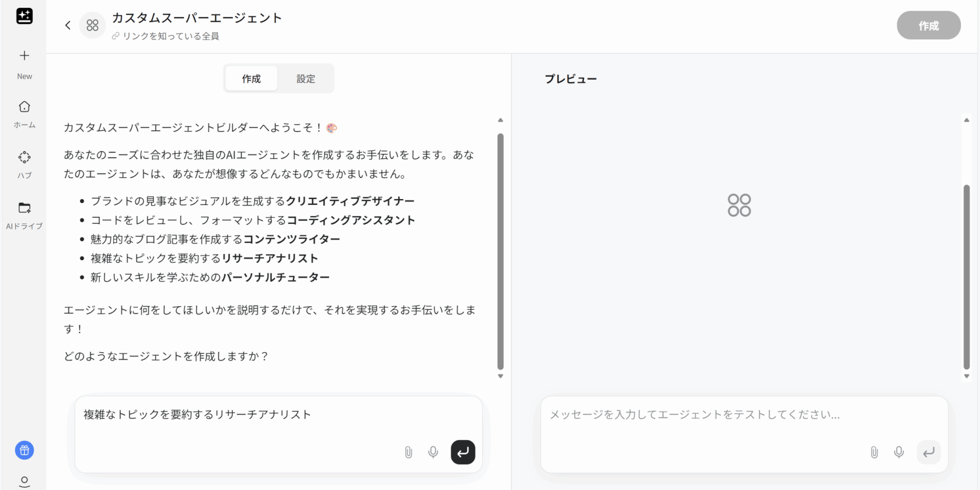The width and height of the screenshot is (980, 490).
Task: Attach a file in builder chat
Action: 408,452
